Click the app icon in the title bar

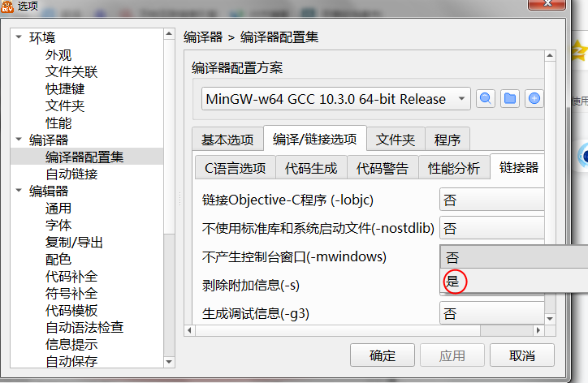[x=7, y=6]
